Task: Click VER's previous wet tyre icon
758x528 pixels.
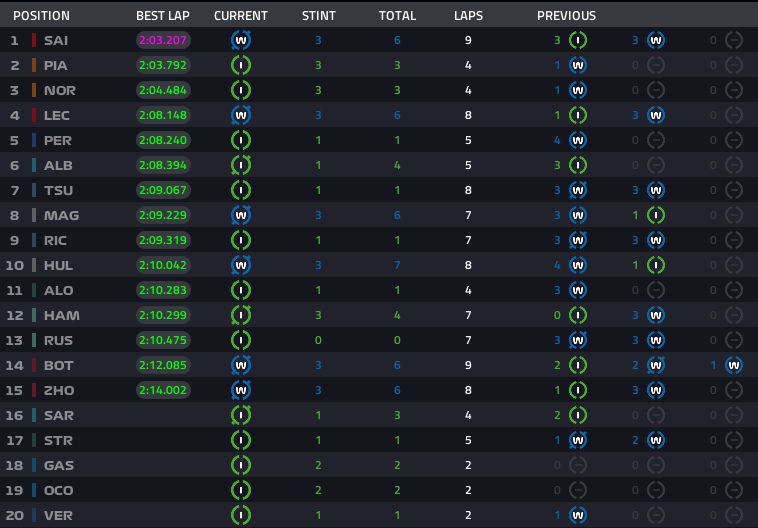Action: pyautogui.click(x=578, y=515)
